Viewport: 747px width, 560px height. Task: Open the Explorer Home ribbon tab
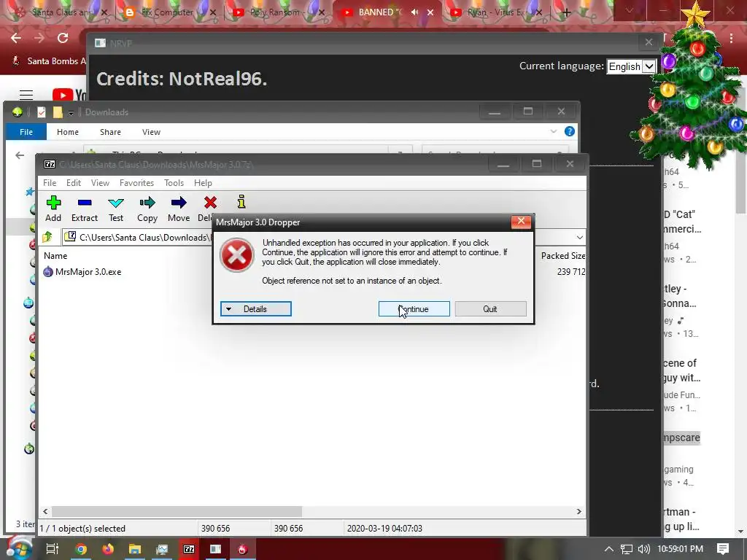(68, 132)
